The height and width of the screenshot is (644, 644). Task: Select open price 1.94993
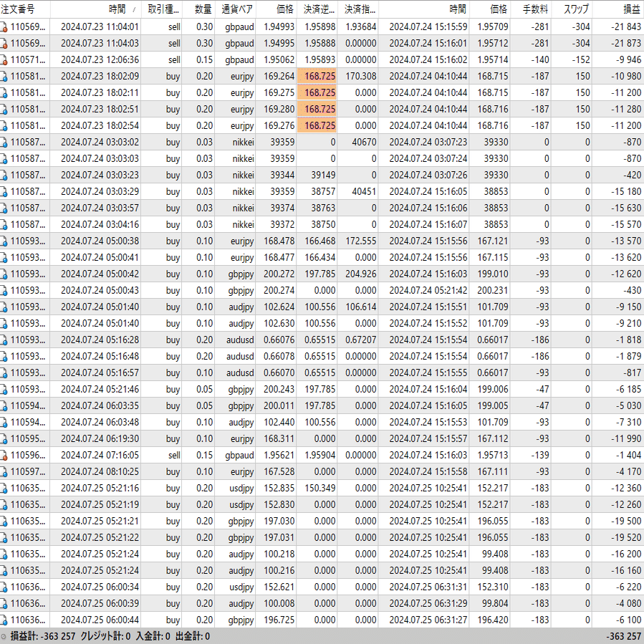coord(279,27)
